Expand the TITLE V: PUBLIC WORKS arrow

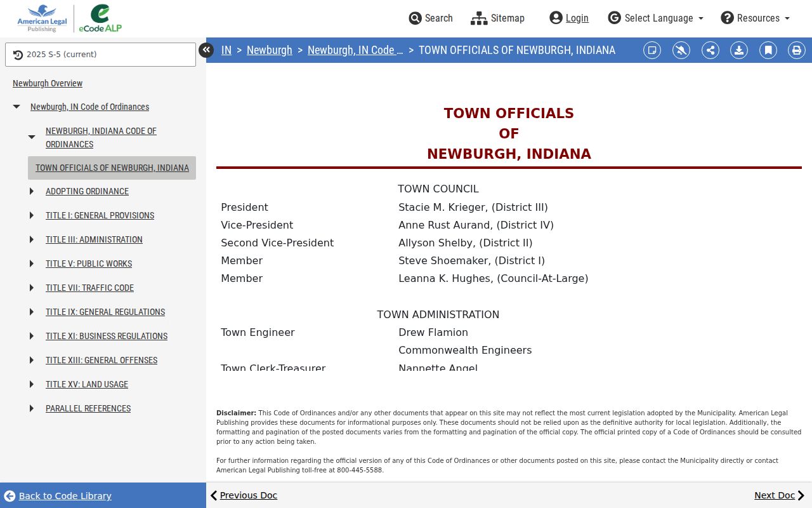point(32,264)
